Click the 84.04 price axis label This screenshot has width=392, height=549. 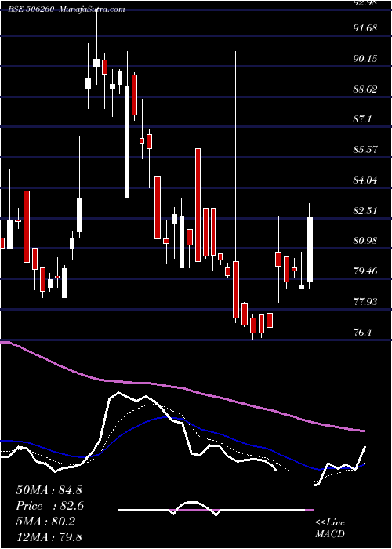tap(365, 180)
